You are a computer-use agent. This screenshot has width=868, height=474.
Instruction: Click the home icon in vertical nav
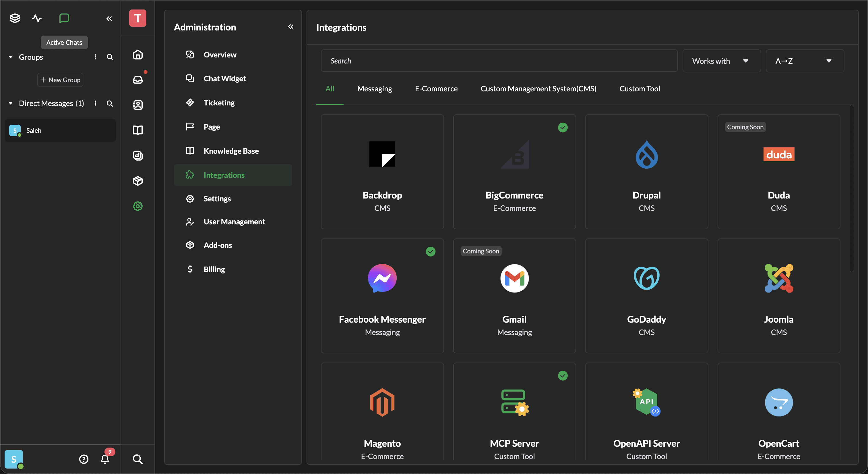point(137,55)
